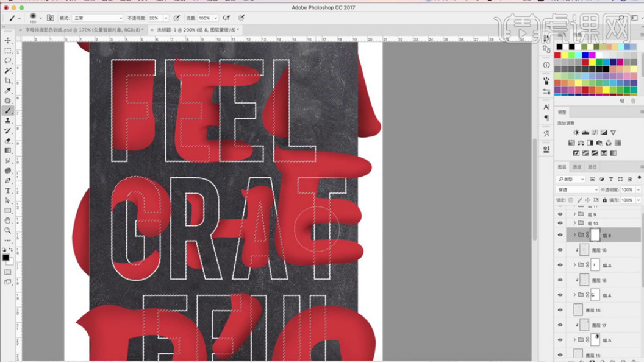
Task: Select the Hand tool
Action: (x=8, y=220)
